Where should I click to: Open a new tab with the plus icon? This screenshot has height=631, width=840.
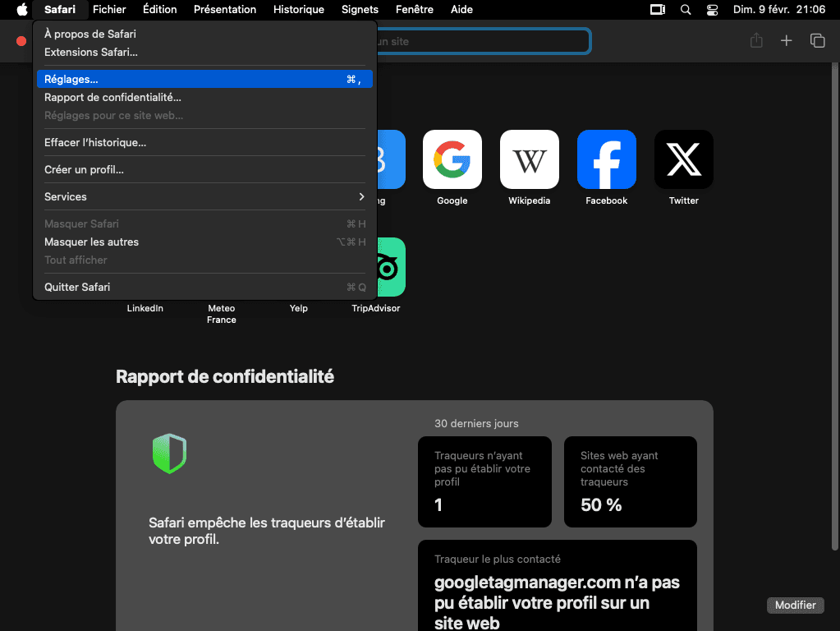[786, 41]
